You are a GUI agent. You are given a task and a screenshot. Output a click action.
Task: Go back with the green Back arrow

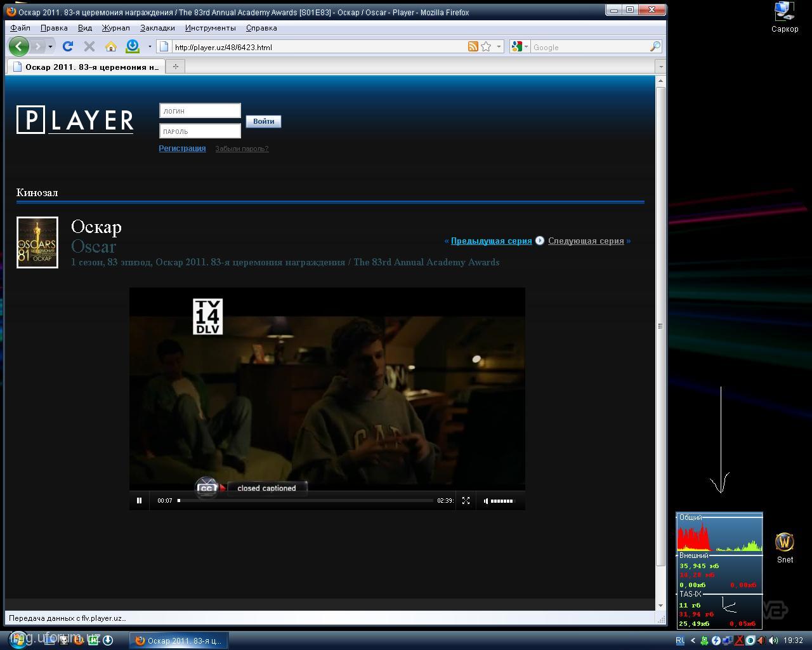tap(18, 46)
